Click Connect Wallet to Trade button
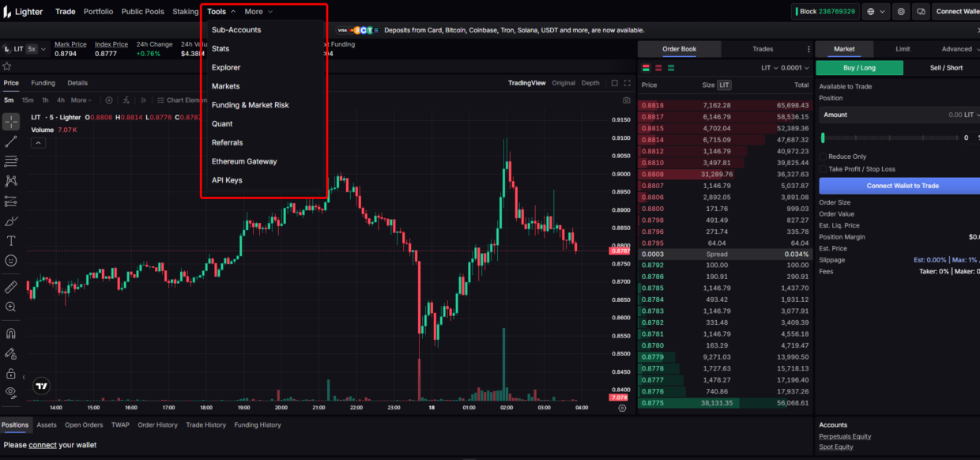 pyautogui.click(x=899, y=186)
